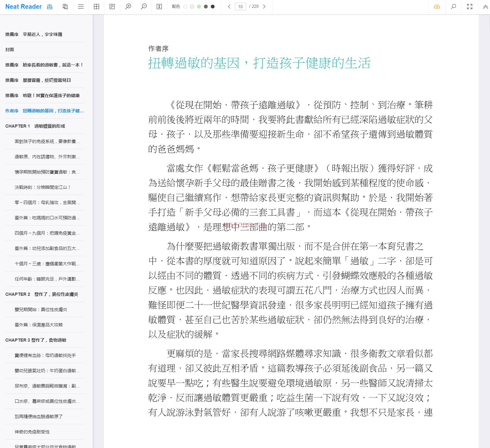Select the white color theme swatch
The width and height of the screenshot is (490, 448).
tap(185, 7)
